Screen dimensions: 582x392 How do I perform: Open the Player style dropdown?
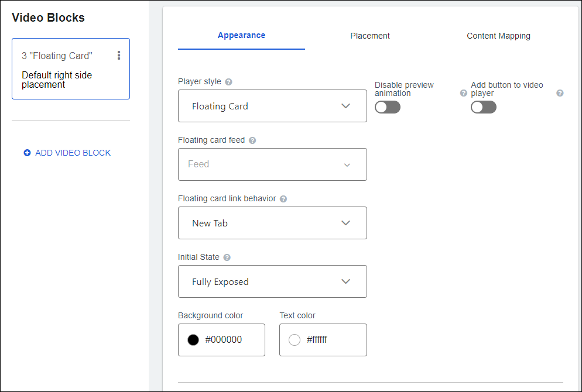click(x=272, y=106)
